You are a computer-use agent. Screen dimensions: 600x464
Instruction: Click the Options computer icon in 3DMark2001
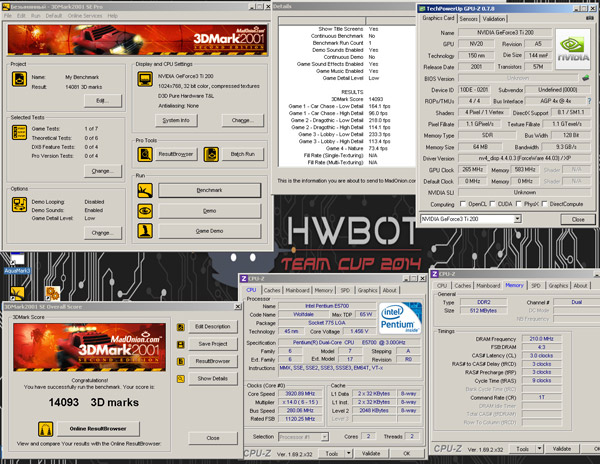[x=19, y=204]
